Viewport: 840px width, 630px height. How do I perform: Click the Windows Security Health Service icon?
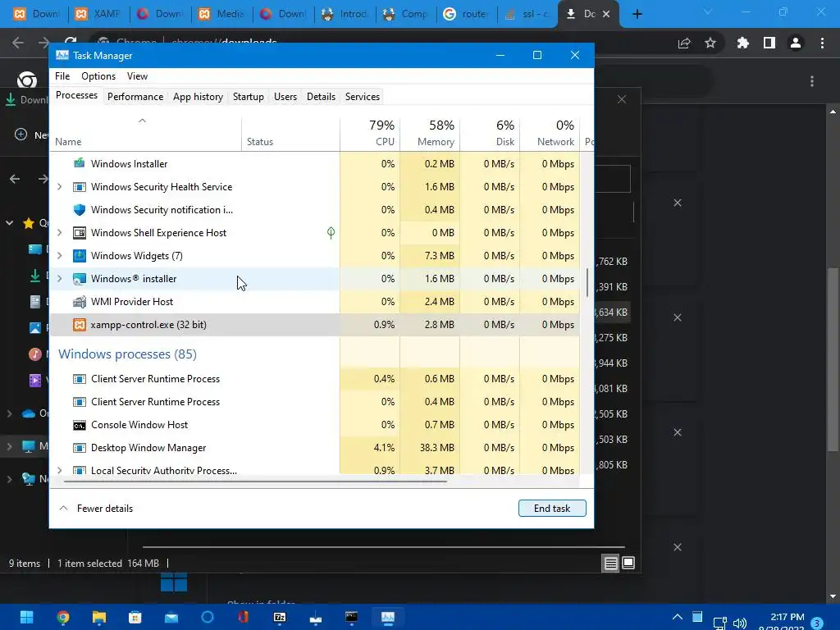pyautogui.click(x=80, y=187)
